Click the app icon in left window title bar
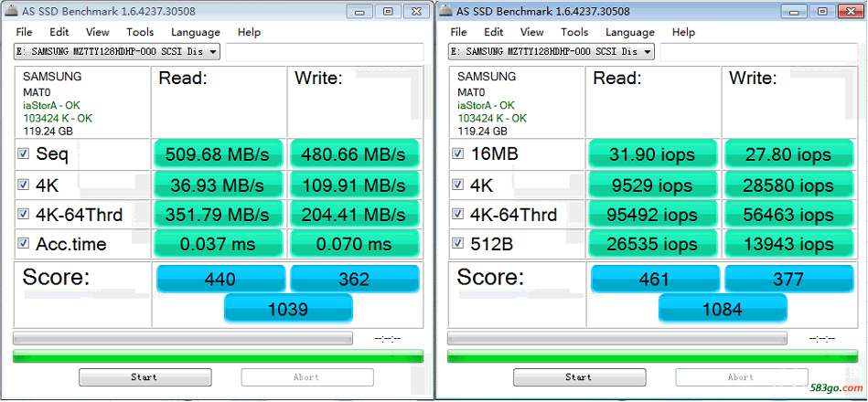Screen dimensions: 868x402 (x=12, y=11)
